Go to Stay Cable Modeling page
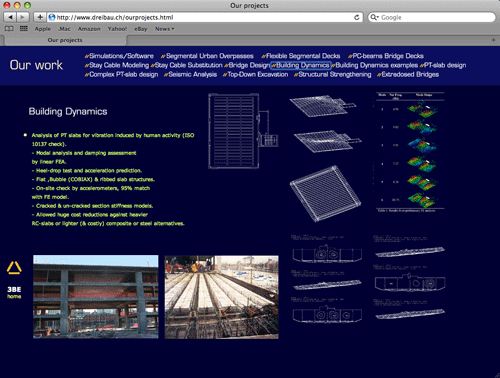The width and height of the screenshot is (500, 378). (117, 65)
